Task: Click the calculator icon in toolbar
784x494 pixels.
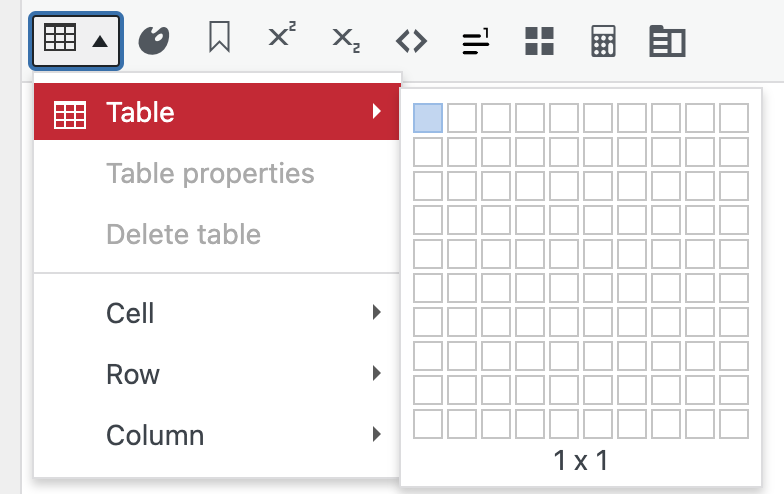Action: click(603, 40)
